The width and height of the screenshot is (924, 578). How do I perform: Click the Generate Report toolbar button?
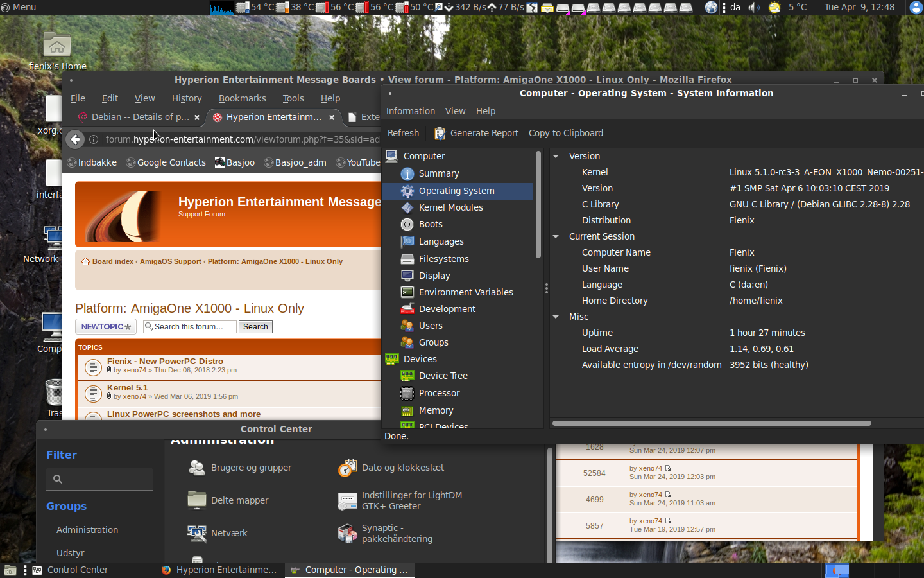pyautogui.click(x=476, y=133)
